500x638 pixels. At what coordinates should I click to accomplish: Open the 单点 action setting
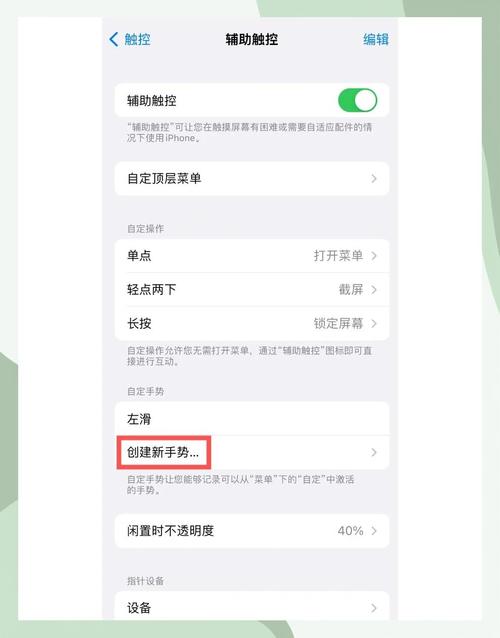tap(252, 256)
